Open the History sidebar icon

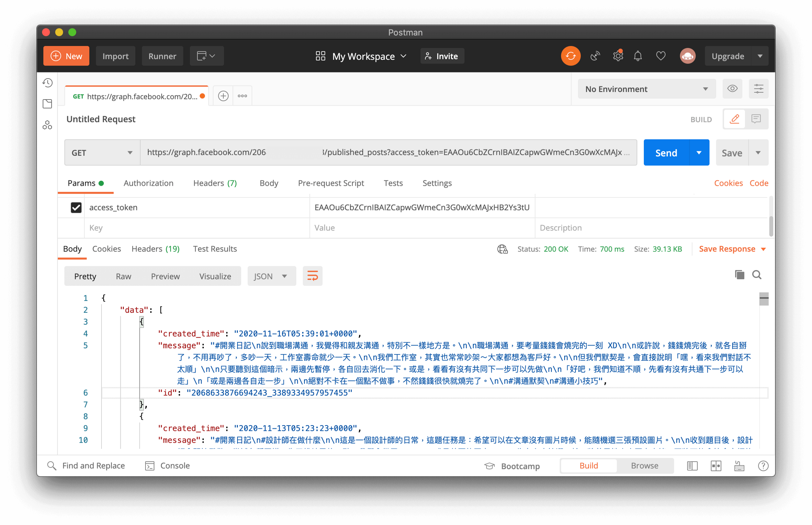click(47, 83)
